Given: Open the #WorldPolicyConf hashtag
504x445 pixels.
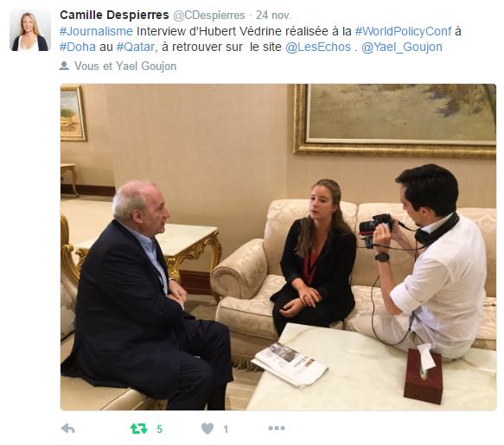Looking at the screenshot, I should pos(403,31).
